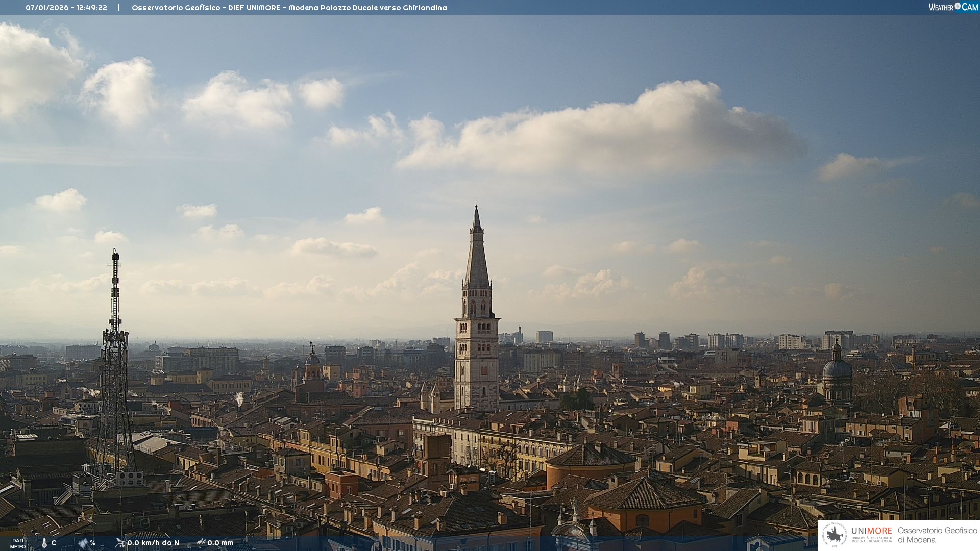Viewport: 980px width, 551px height.
Task: Click the wind vane icon
Action: (120, 543)
